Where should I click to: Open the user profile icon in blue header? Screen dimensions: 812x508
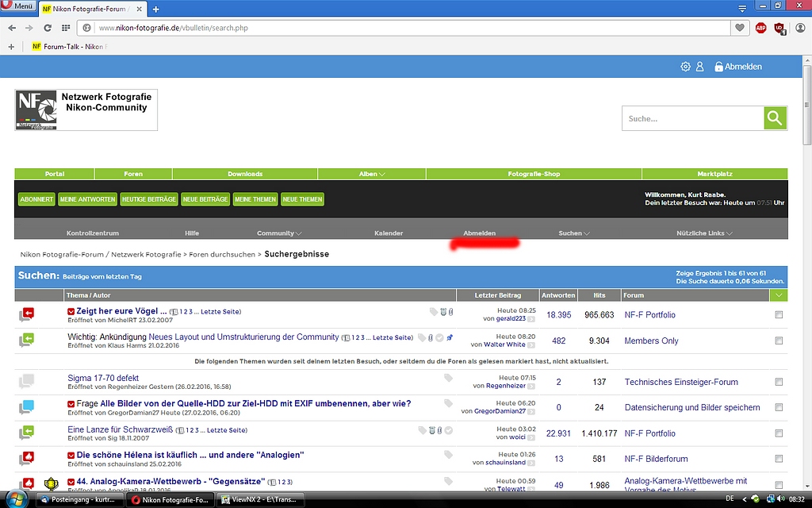pos(699,67)
